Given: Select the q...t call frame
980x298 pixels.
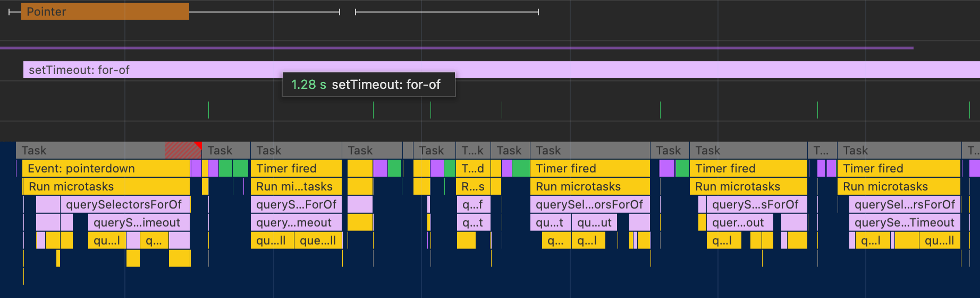Looking at the screenshot, I should pos(472,223).
